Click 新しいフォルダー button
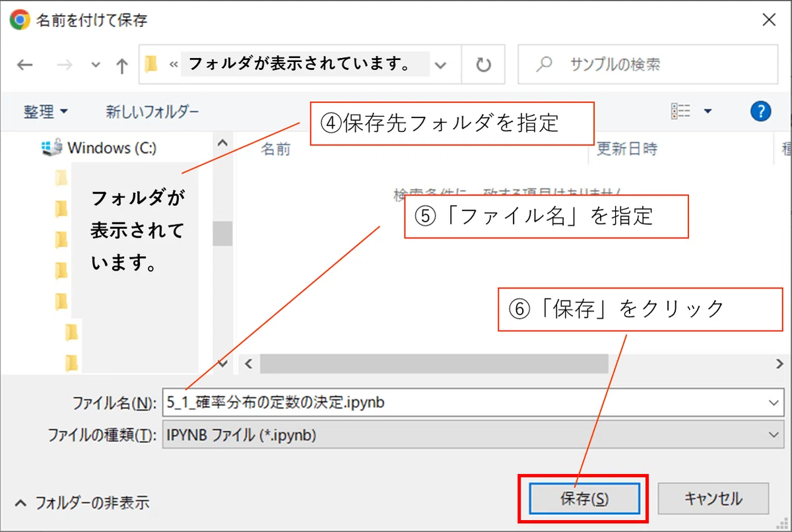The image size is (792, 532). 152,112
